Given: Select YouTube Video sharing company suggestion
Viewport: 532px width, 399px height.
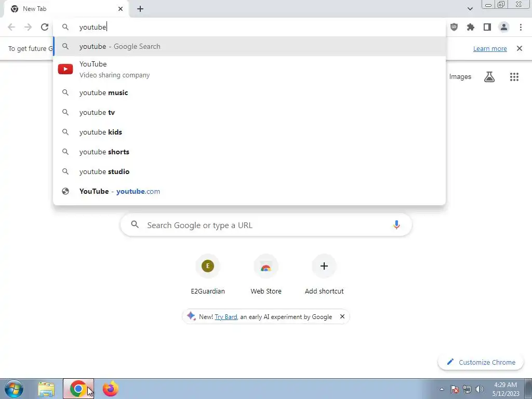Looking at the screenshot, I should [x=249, y=69].
